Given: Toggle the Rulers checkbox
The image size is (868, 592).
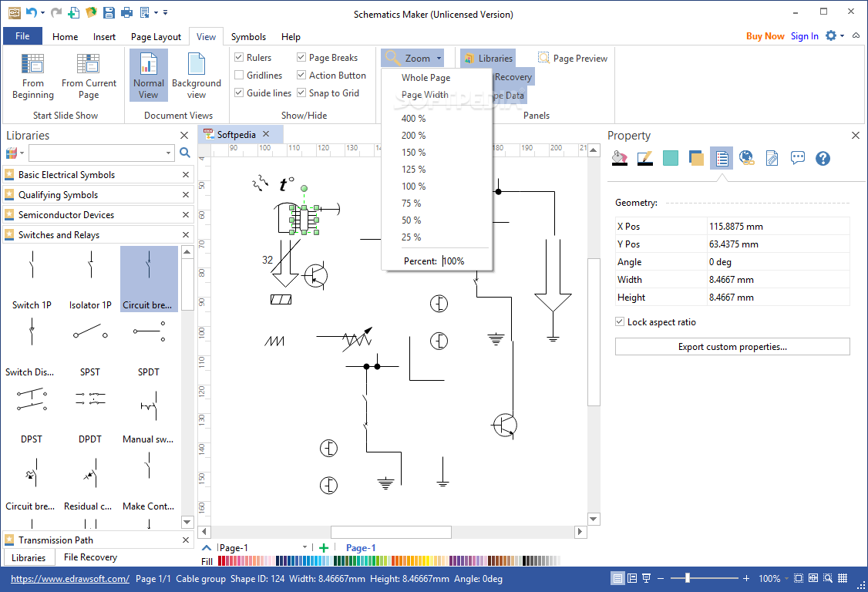Looking at the screenshot, I should (239, 57).
